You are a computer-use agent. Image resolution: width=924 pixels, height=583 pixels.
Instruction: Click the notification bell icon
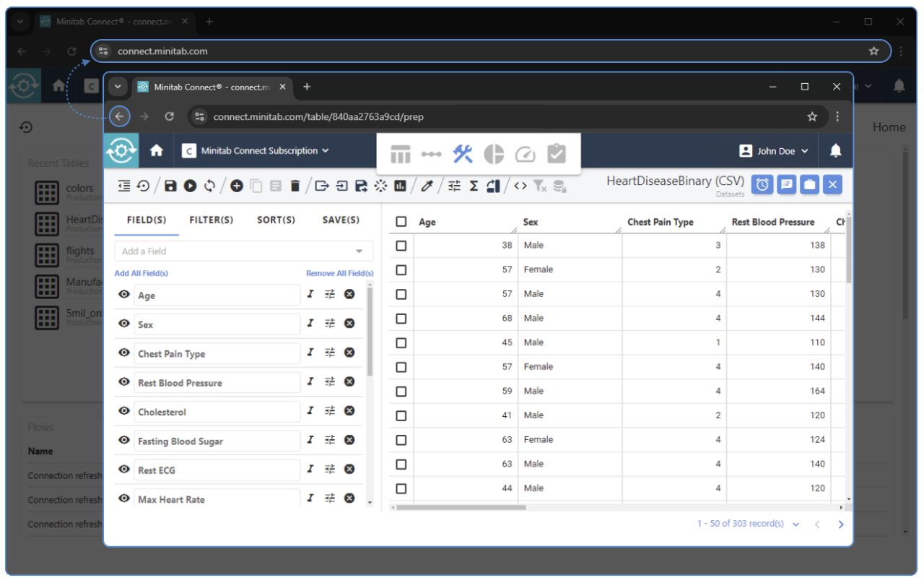pyautogui.click(x=835, y=150)
